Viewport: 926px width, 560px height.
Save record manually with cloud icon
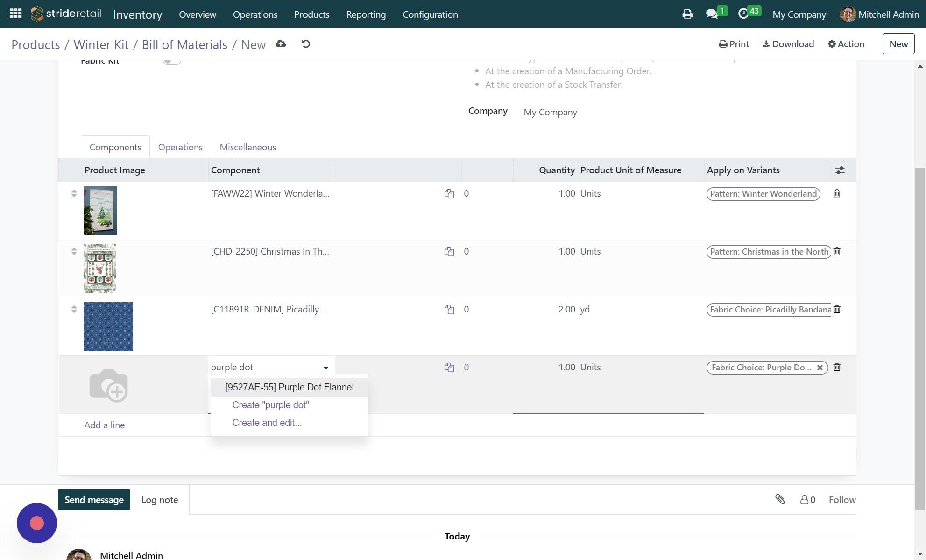[281, 44]
